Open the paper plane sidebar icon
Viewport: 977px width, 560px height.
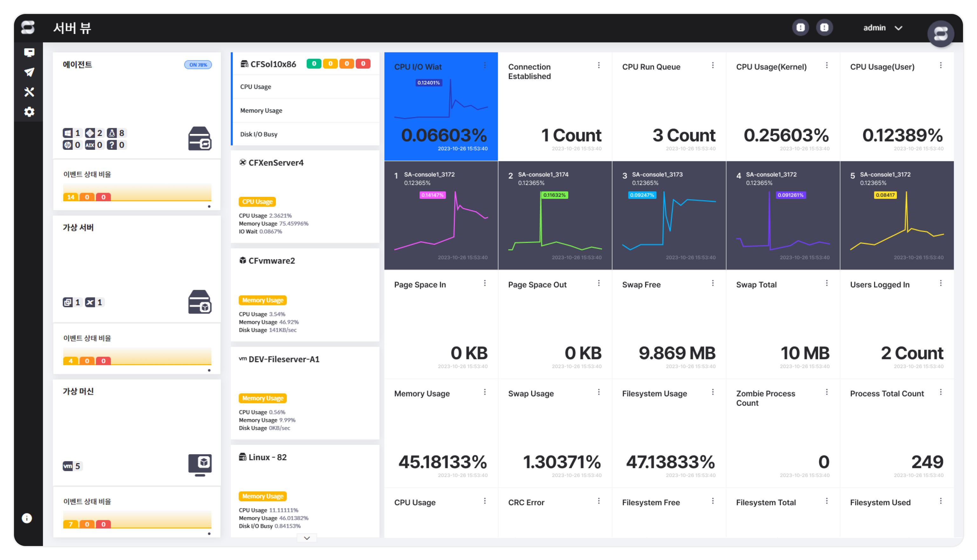pos(29,72)
